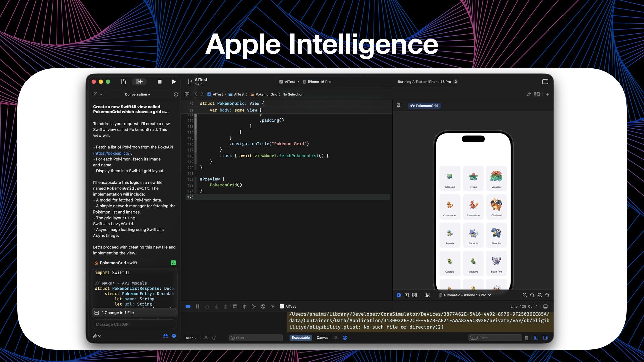Open the Debug View Hierarchy icon
The height and width of the screenshot is (362, 644).
235,306
